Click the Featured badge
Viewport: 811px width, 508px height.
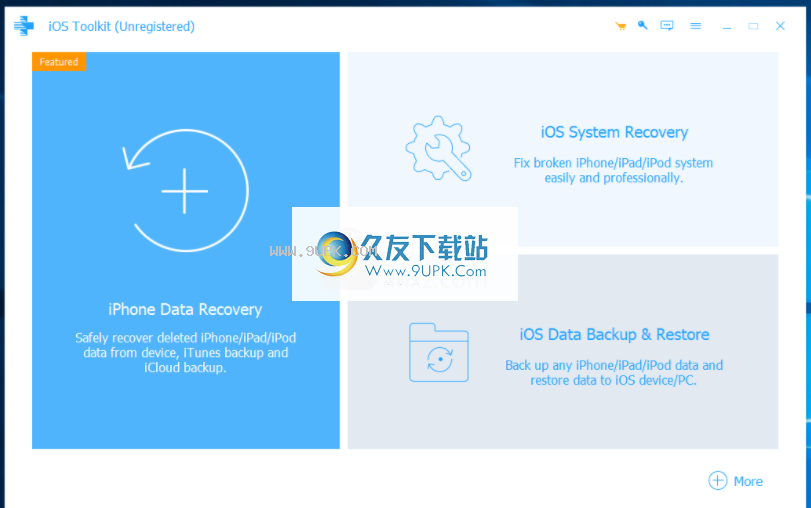tap(59, 62)
